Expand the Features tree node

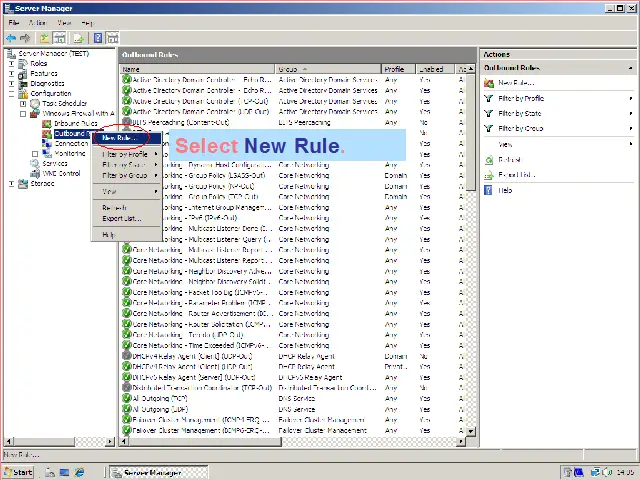point(11,74)
